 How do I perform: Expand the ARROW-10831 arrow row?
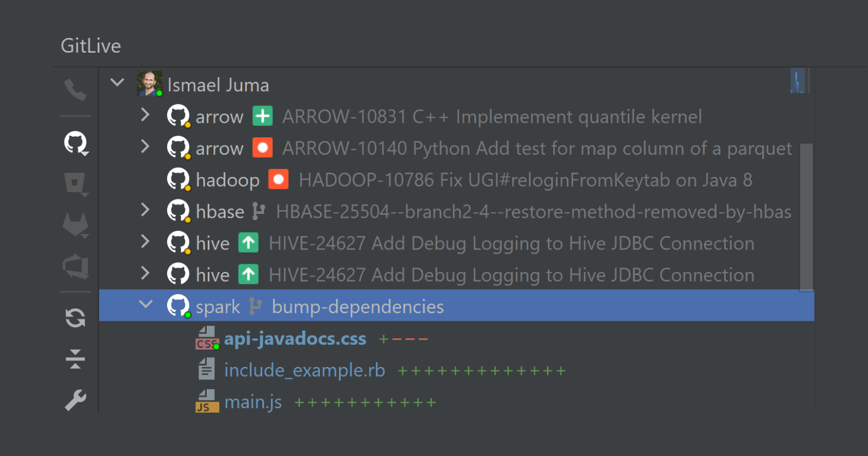pyautogui.click(x=145, y=115)
